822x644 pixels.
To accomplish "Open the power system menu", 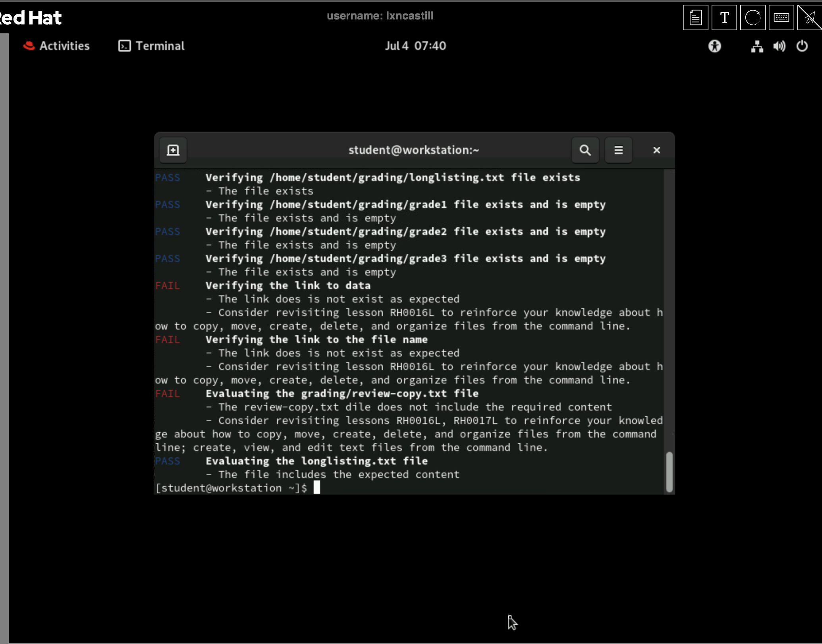I will click(x=802, y=46).
